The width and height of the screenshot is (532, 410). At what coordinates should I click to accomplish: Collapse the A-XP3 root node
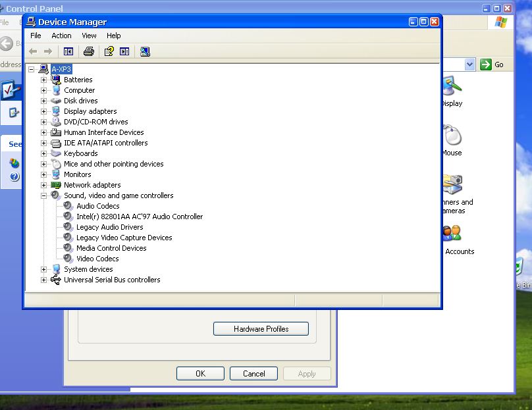[31, 69]
